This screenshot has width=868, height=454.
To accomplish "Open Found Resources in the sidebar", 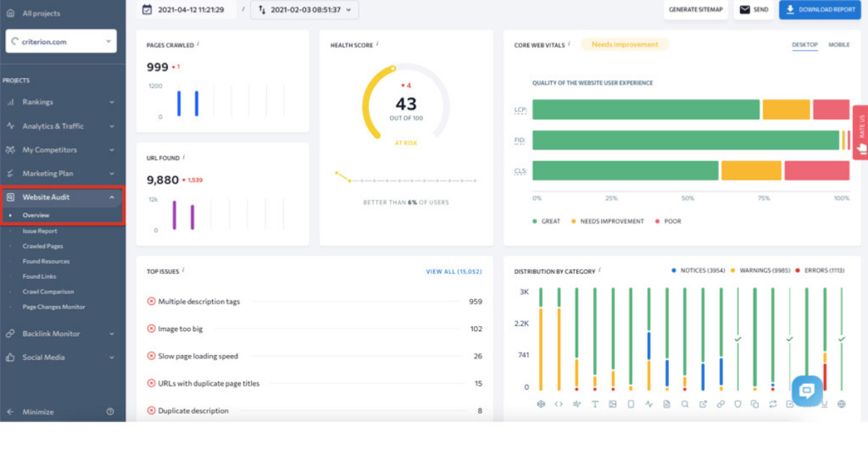I will click(46, 262).
